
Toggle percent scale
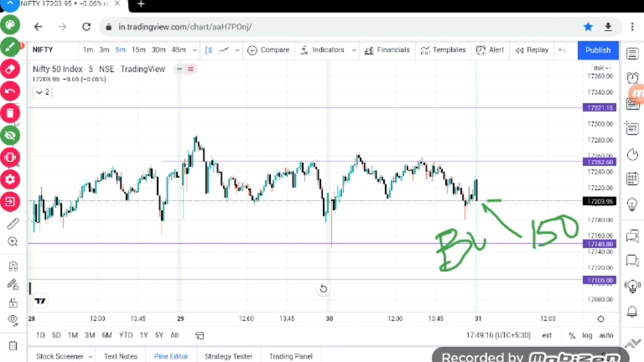[x=572, y=335]
